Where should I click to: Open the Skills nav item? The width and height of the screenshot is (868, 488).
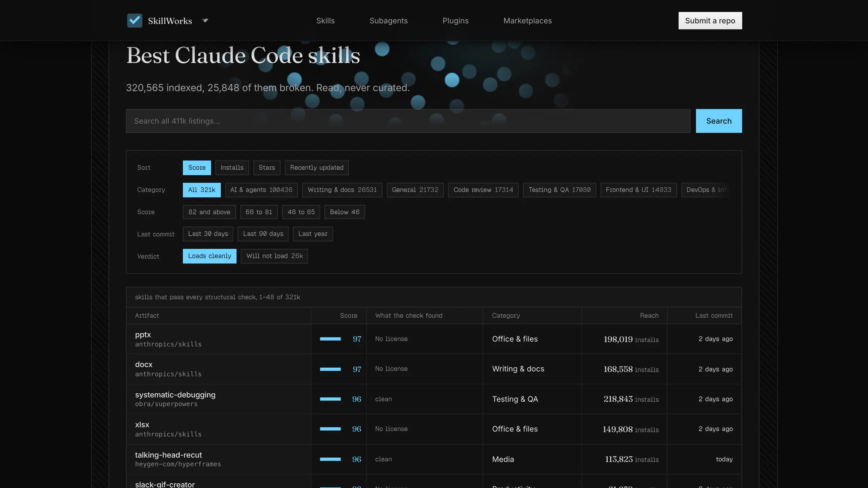pyautogui.click(x=325, y=21)
